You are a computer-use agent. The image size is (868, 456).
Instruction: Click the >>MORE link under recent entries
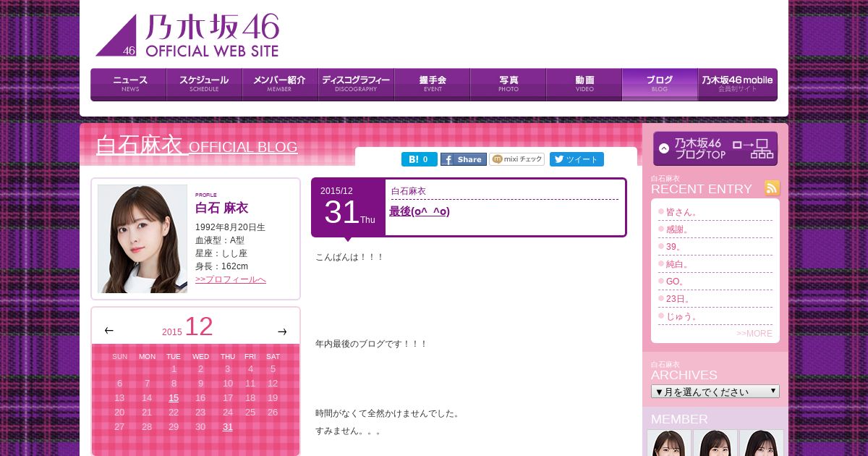point(754,334)
